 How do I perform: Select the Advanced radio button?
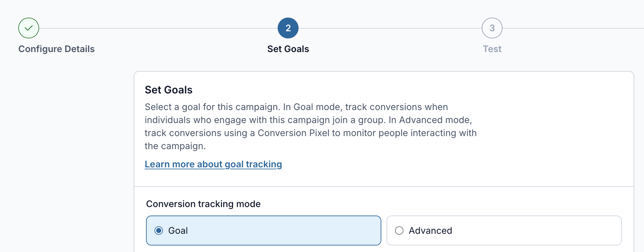tap(399, 231)
